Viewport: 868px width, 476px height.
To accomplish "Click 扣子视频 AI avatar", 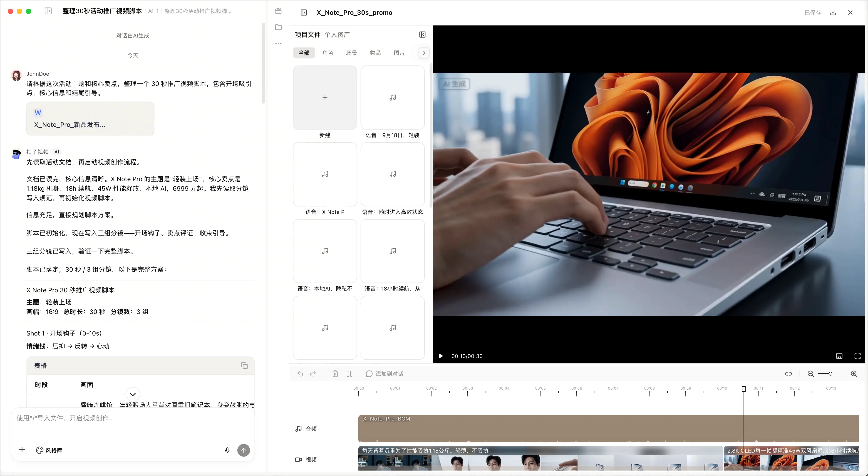I will [x=16, y=154].
